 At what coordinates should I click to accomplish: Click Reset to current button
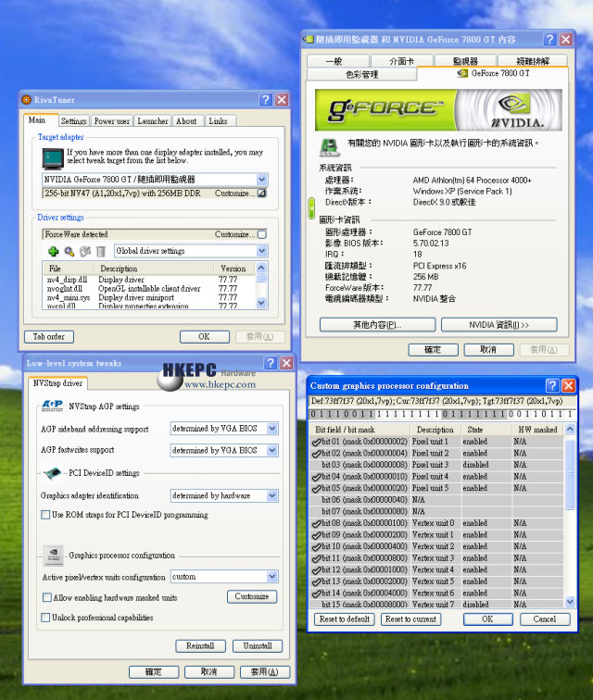pyautogui.click(x=410, y=619)
